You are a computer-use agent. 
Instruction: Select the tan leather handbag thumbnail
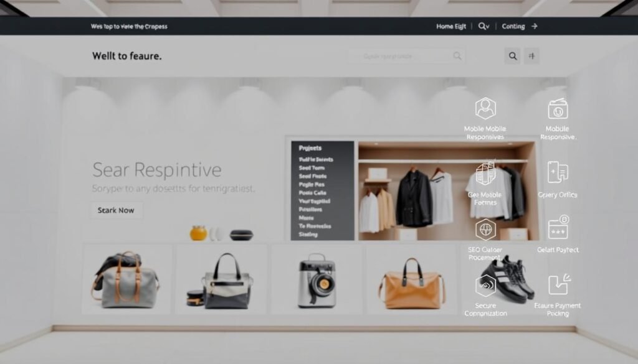pos(412,281)
